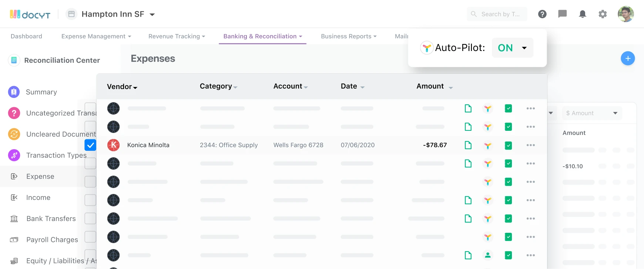Check the empty checkbox beside Payroll Charges

point(90,237)
